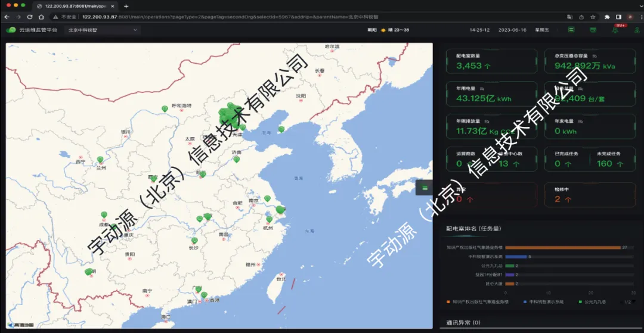
Task: Click the browser home button
Action: [41, 17]
